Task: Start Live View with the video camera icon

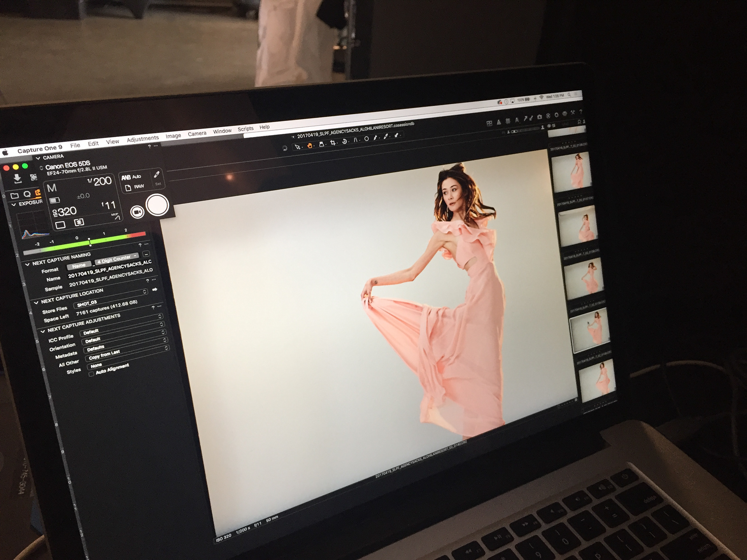Action: pyautogui.click(x=137, y=212)
